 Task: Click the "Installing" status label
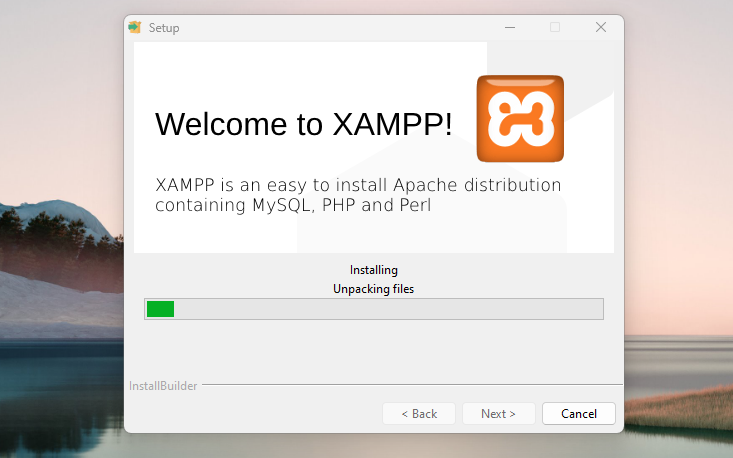tap(374, 270)
